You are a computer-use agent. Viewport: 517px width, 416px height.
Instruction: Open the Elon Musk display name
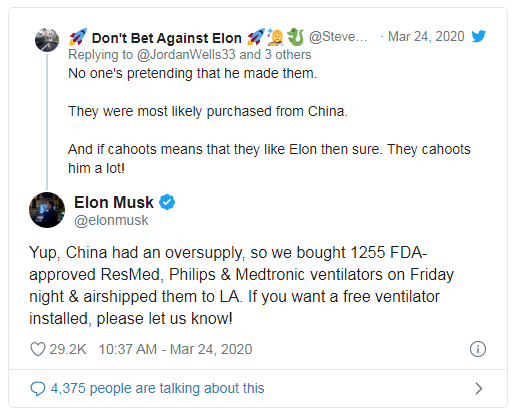[x=114, y=202]
